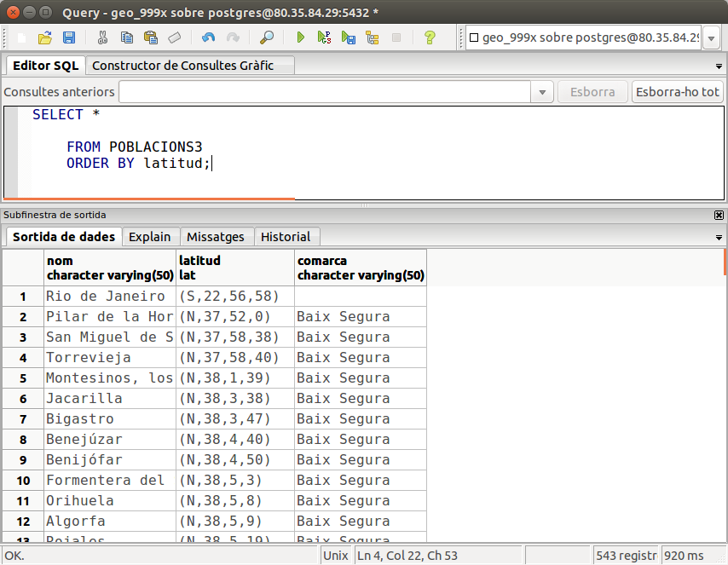Click the latitud column header
This screenshot has height=565, width=728.
[234, 268]
